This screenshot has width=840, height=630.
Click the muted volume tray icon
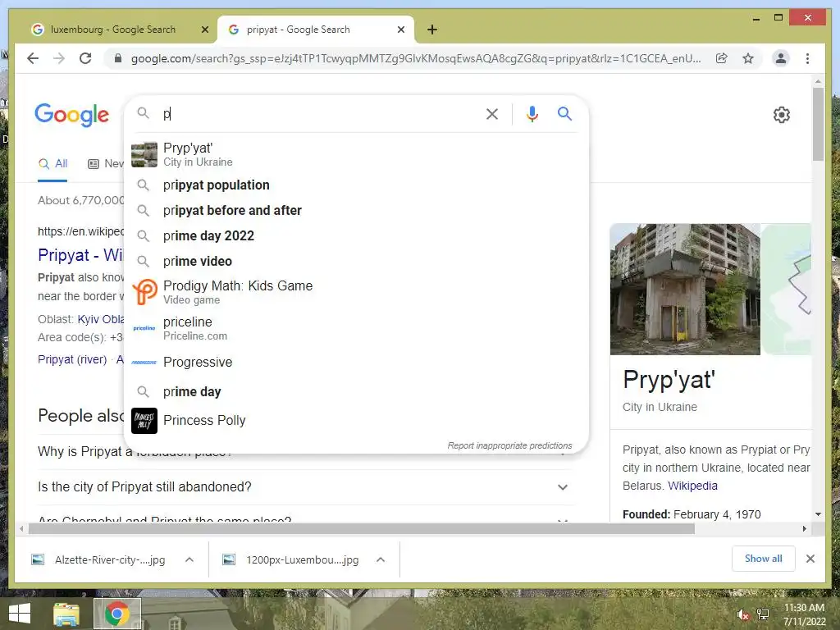[x=742, y=615]
